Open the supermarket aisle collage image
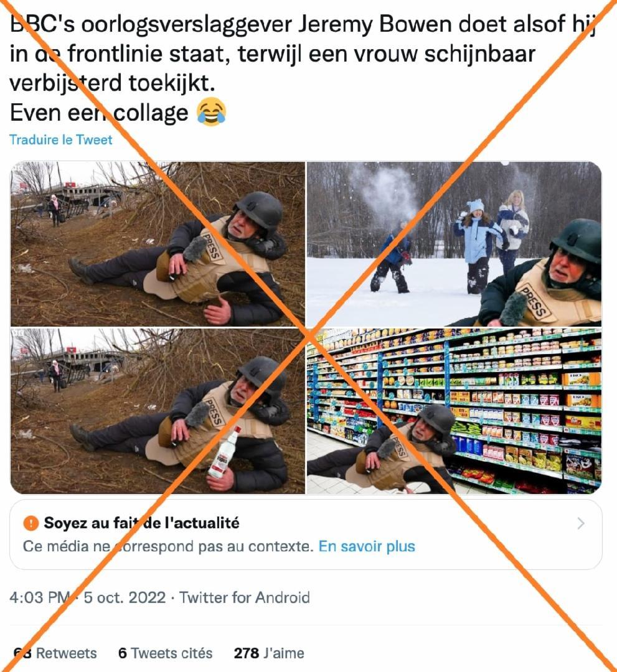 click(454, 411)
